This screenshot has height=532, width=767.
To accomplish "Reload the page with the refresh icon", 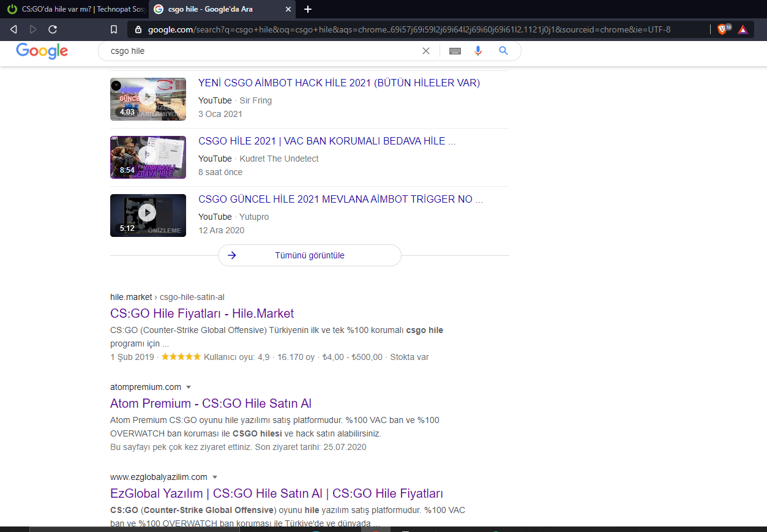I will [53, 29].
